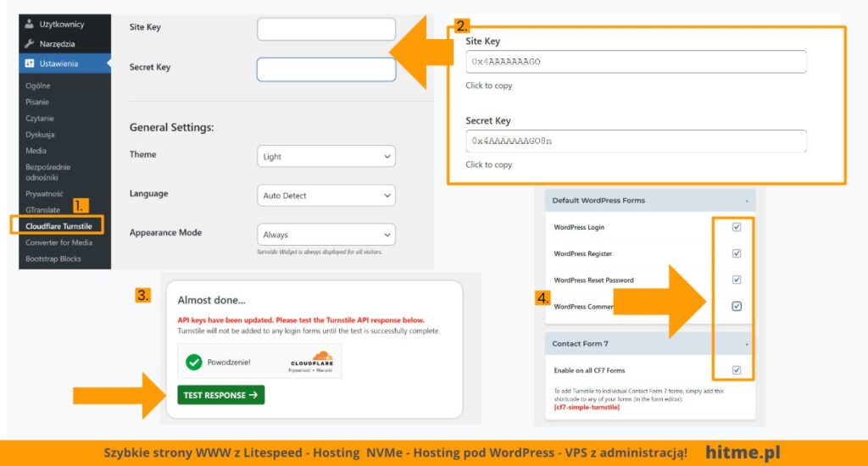The height and width of the screenshot is (466, 868).
Task: Toggle Enable on all CF7 Forms checkbox
Action: click(737, 370)
